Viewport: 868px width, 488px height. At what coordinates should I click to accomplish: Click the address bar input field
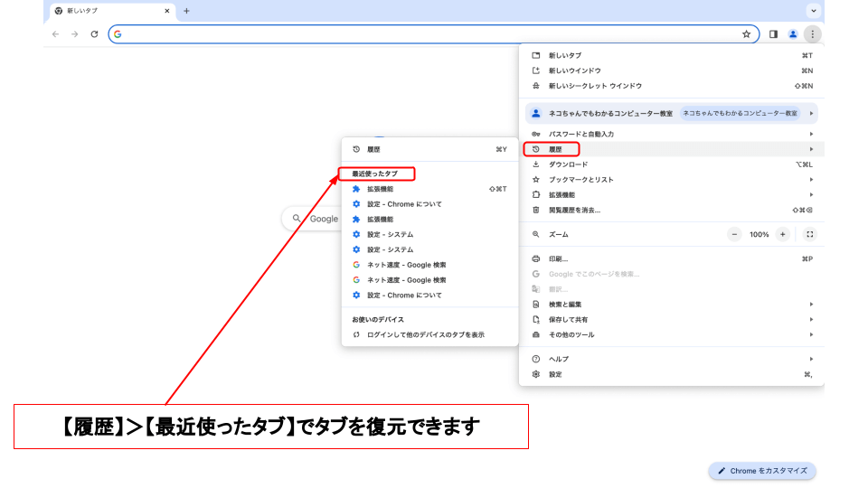click(425, 34)
